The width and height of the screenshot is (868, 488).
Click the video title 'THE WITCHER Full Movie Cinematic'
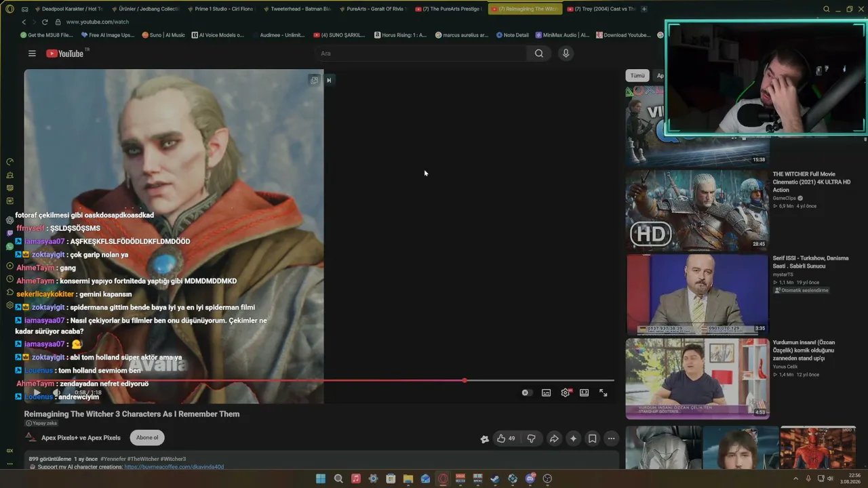click(812, 182)
